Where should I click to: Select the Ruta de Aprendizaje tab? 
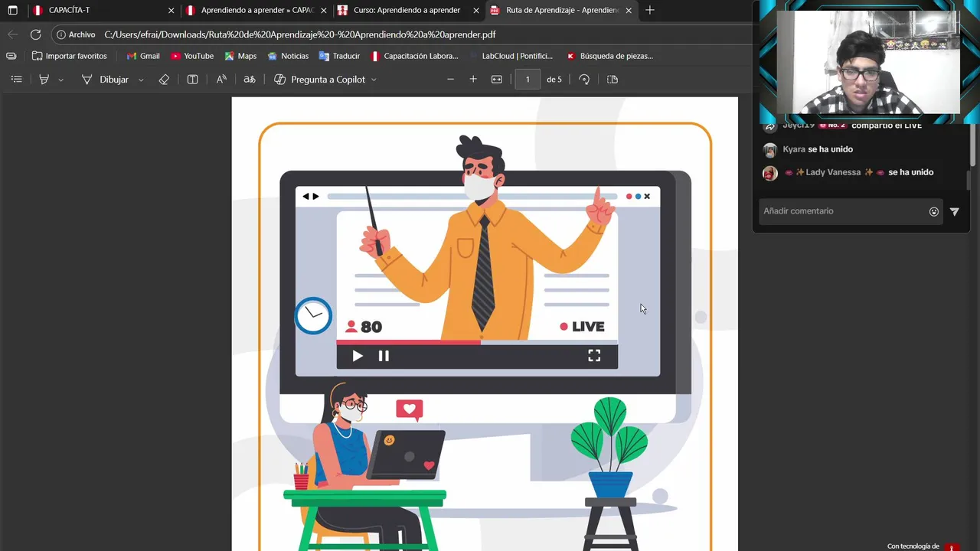point(560,11)
